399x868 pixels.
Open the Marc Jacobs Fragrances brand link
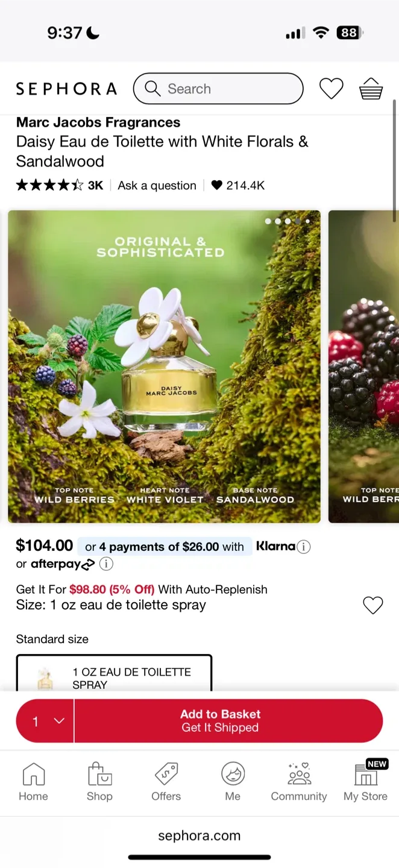point(98,122)
